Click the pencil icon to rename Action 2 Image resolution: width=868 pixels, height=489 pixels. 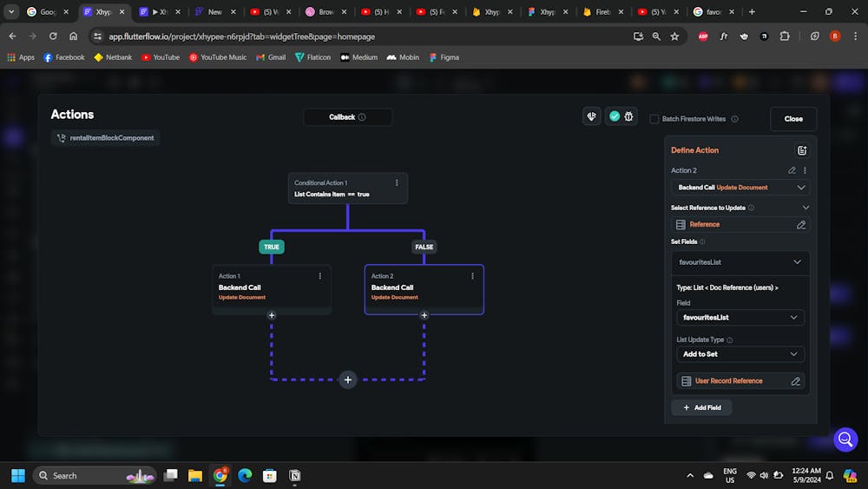point(792,170)
